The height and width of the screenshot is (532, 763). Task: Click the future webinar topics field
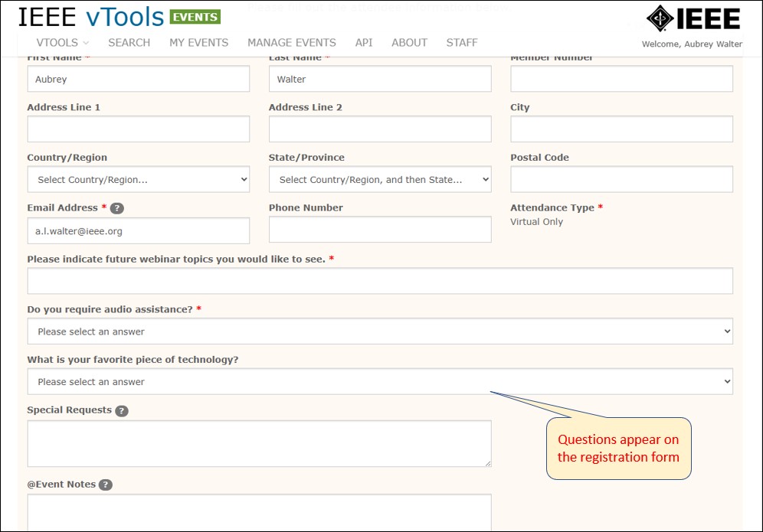(x=380, y=281)
